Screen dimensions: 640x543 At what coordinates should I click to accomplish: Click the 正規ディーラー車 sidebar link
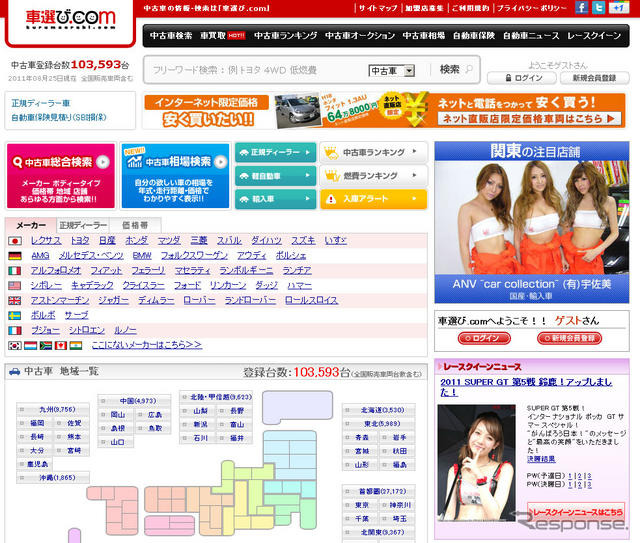click(x=41, y=103)
